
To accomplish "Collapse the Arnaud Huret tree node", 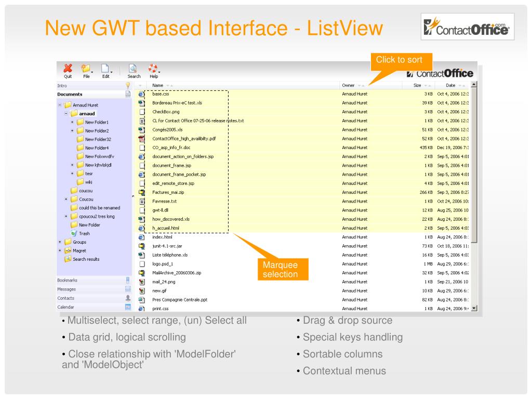I will pos(60,105).
